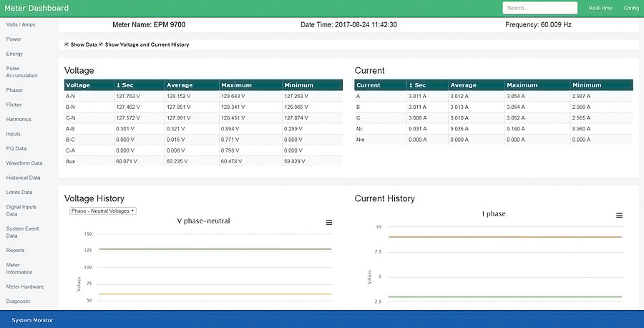Image resolution: width=644 pixels, height=328 pixels.
Task: Expand the Phase - Neutral Voltages dropdown
Action: click(102, 211)
